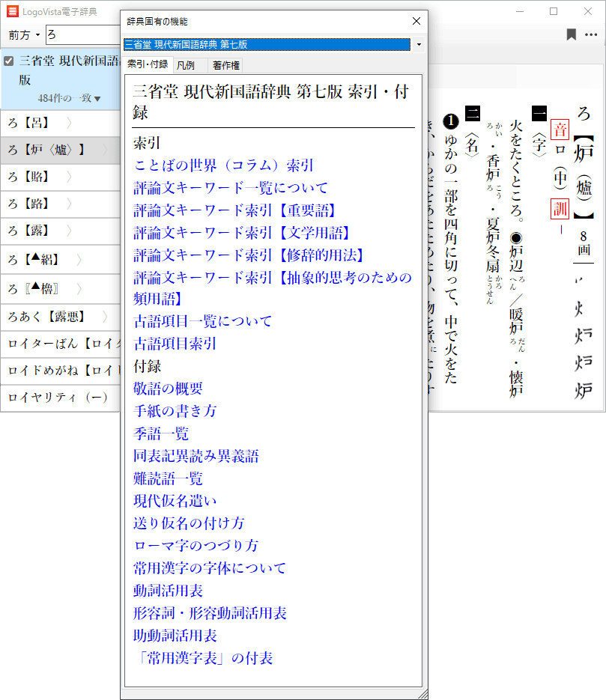606x700 pixels.
Task: Click the search input field containing ろ
Action: tap(82, 35)
